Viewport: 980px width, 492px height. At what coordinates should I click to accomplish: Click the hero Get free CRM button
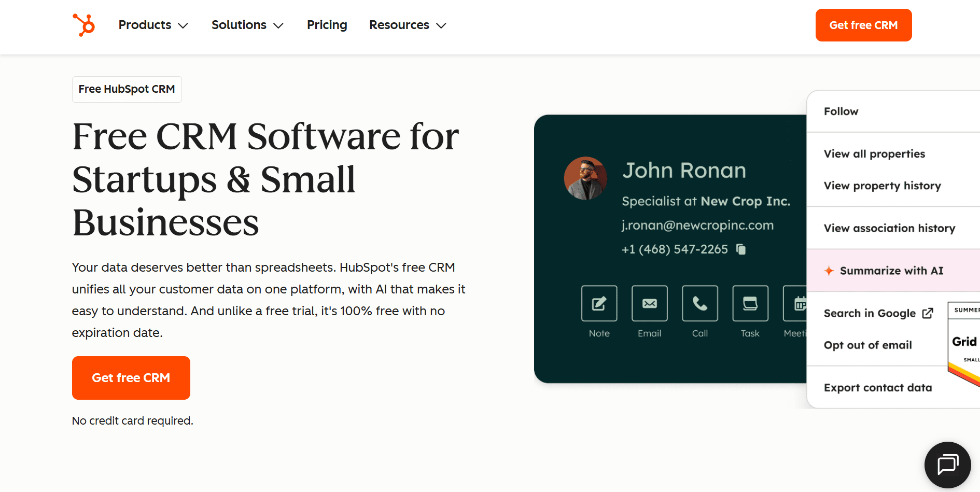point(131,378)
